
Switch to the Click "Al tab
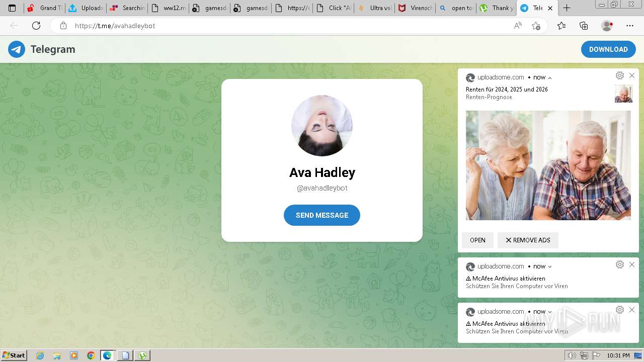tap(333, 8)
